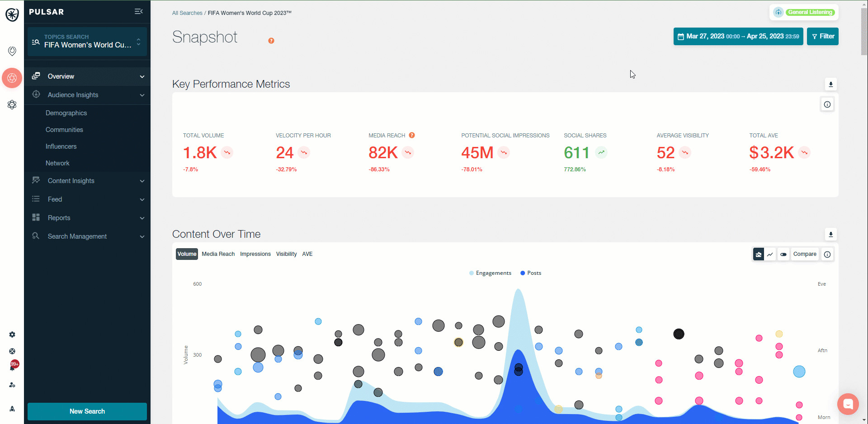This screenshot has height=424, width=868.
Task: Open the chat support bubble
Action: [848, 404]
